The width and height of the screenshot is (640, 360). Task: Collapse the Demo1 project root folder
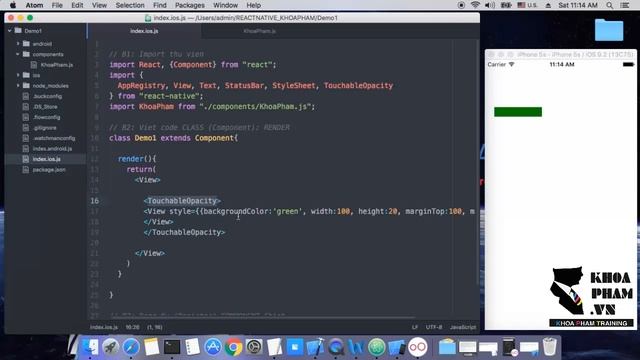coord(10,31)
